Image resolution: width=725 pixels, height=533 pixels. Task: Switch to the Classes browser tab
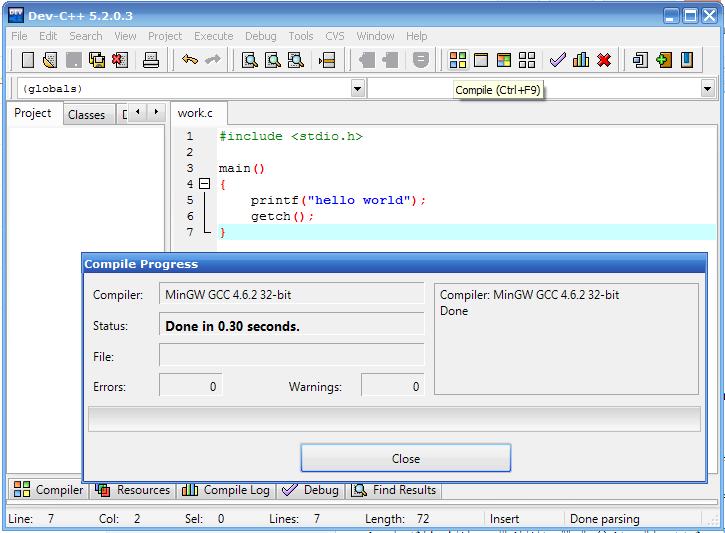(86, 115)
